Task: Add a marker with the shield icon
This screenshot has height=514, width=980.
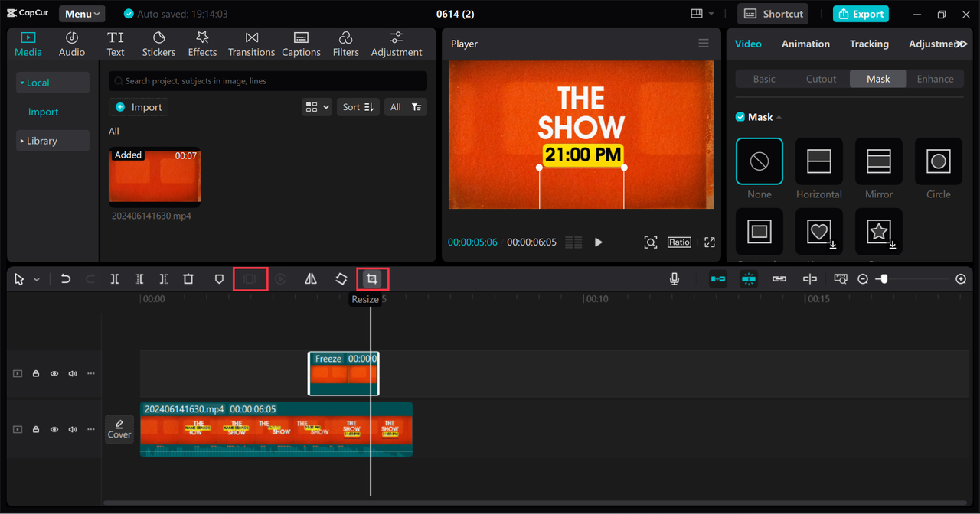Action: point(219,279)
